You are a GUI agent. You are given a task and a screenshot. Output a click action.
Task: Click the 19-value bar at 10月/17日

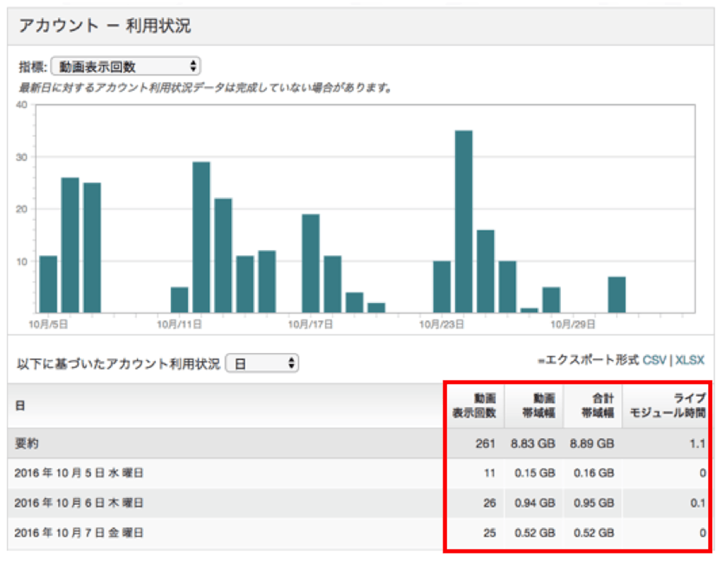pos(311,263)
